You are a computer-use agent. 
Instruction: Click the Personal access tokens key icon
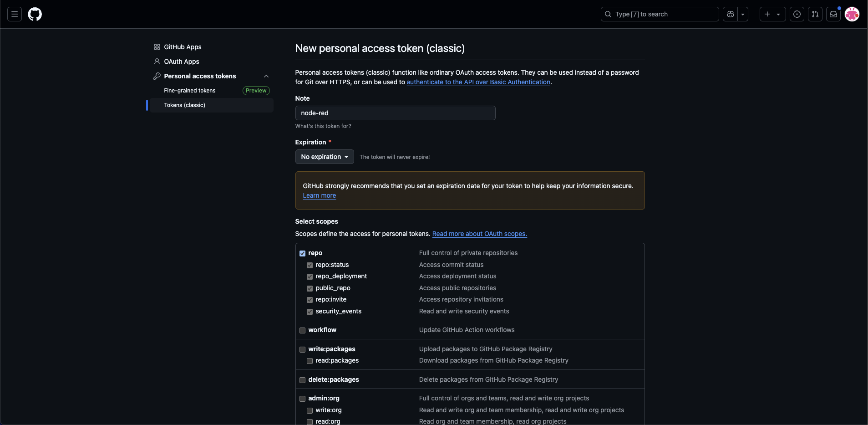(157, 76)
